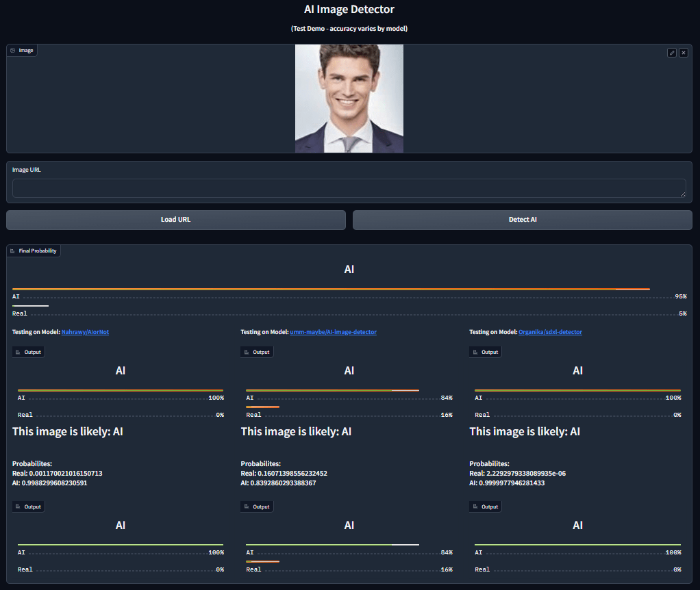
Task: Click upper Output label under Nahrawy/AIorNot model
Action: (28, 352)
